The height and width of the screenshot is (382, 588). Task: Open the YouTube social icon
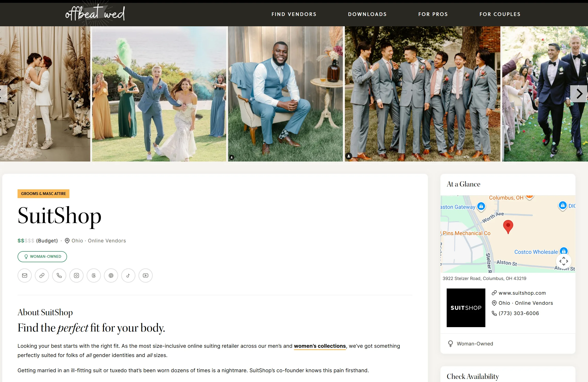pos(145,275)
